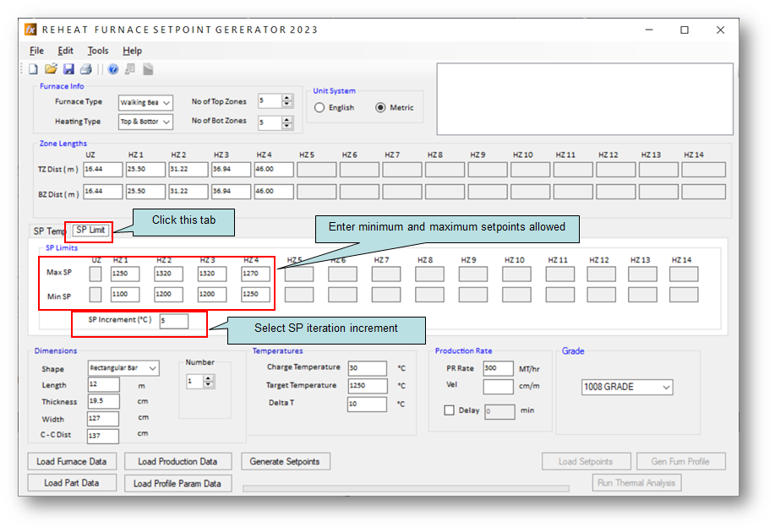The image size is (775, 532).
Task: Click the Thickness input field
Action: 104,401
